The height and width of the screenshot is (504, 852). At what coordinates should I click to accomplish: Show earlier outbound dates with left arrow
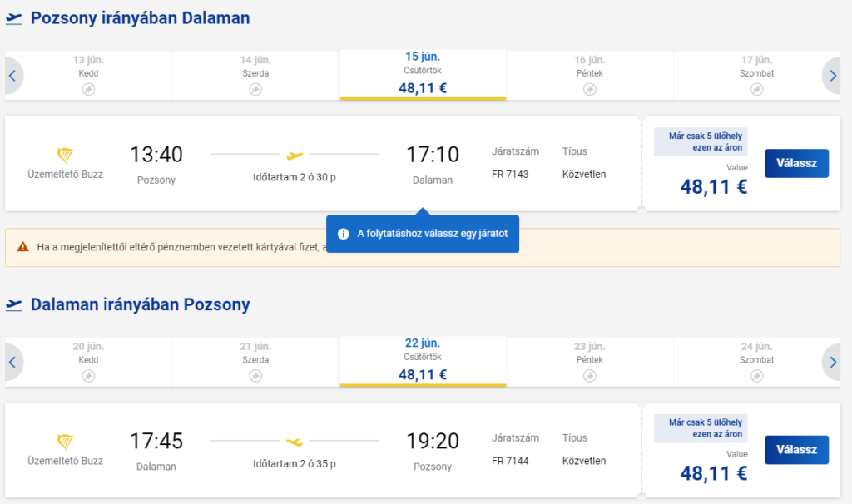pyautogui.click(x=13, y=76)
